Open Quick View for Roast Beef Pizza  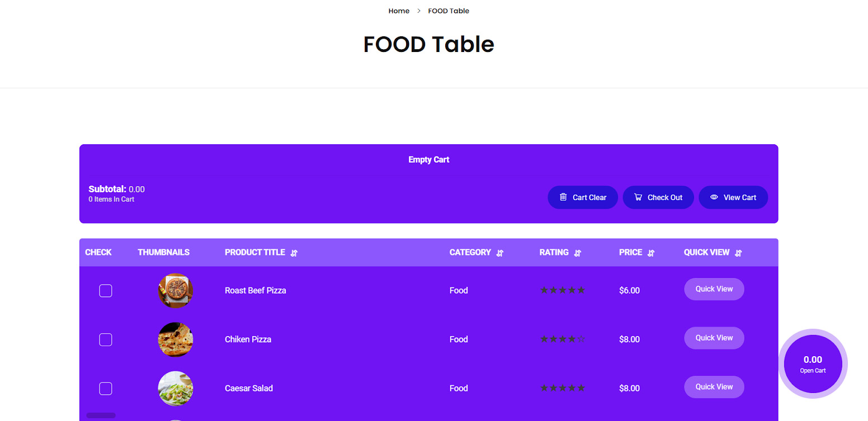[714, 289]
